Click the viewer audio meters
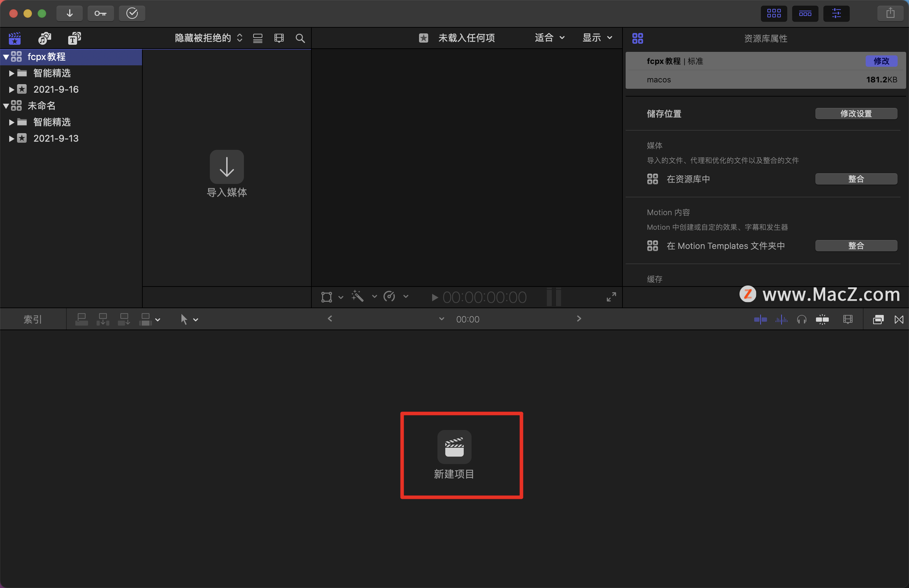 pyautogui.click(x=554, y=297)
